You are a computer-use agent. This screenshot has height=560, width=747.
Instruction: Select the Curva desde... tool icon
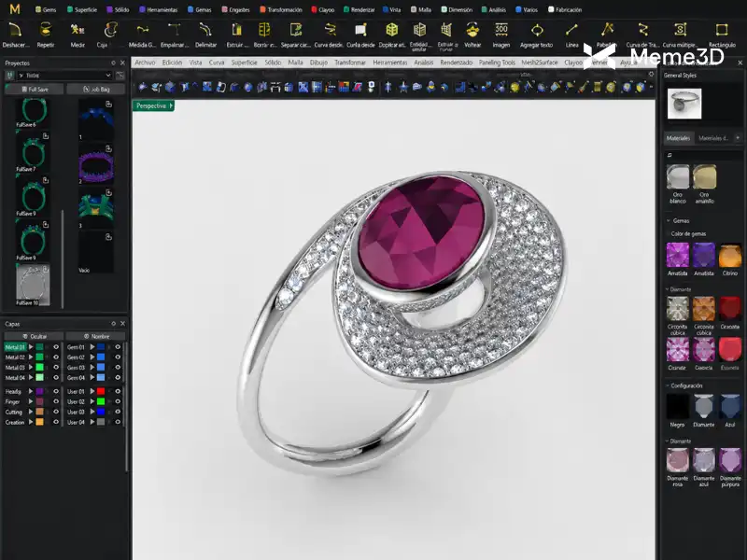[x=330, y=30]
